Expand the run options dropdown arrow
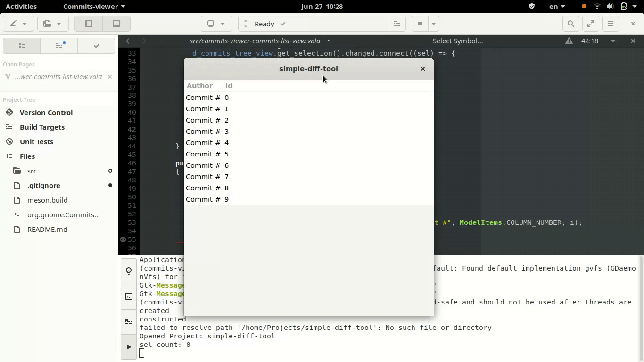Image resolution: width=644 pixels, height=362 pixels. (433, 24)
